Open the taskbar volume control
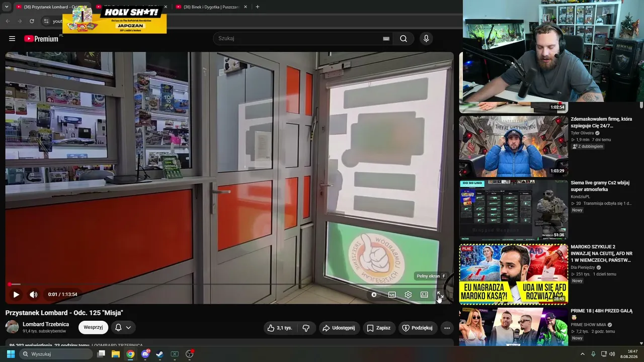This screenshot has width=644, height=362. 612,354
